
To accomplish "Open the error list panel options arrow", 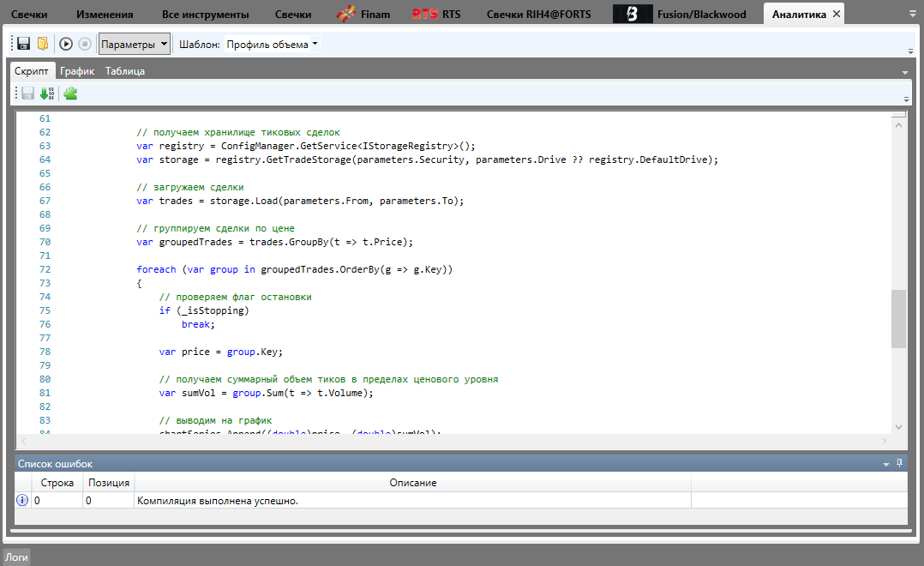I will [x=886, y=464].
